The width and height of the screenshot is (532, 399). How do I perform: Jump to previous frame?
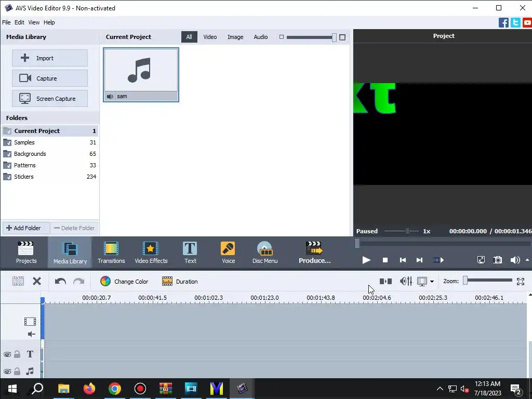[x=403, y=260]
